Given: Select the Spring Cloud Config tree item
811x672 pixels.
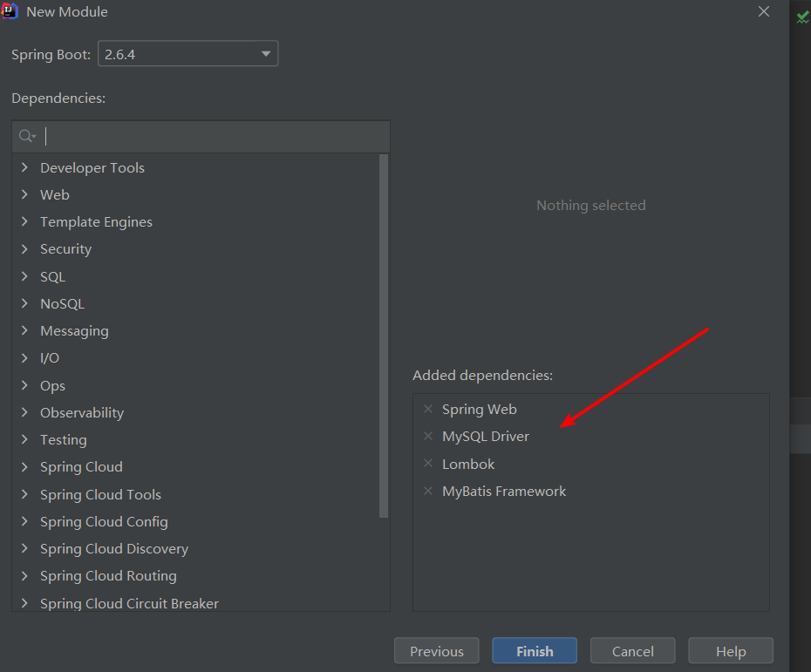Looking at the screenshot, I should 104,522.
